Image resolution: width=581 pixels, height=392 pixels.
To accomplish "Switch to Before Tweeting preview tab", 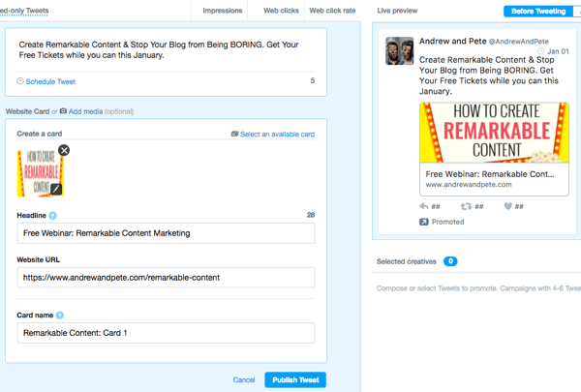I will click(x=538, y=11).
